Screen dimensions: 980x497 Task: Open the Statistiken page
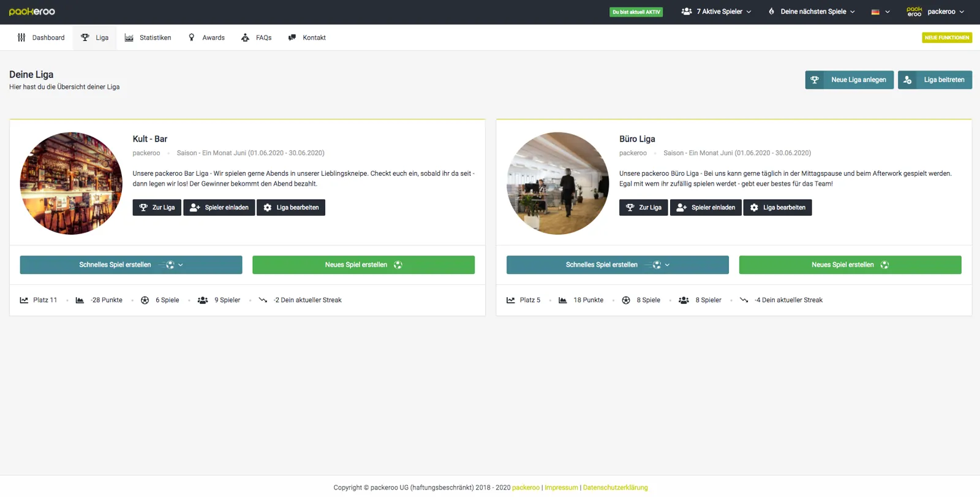148,37
